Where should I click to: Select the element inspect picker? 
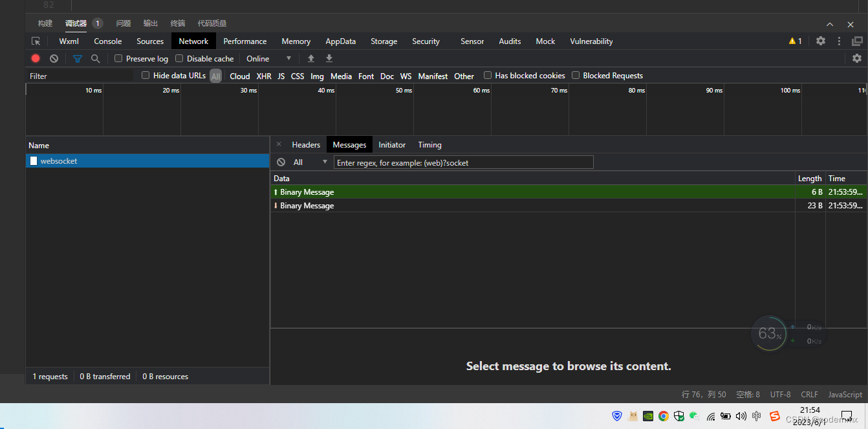point(36,41)
